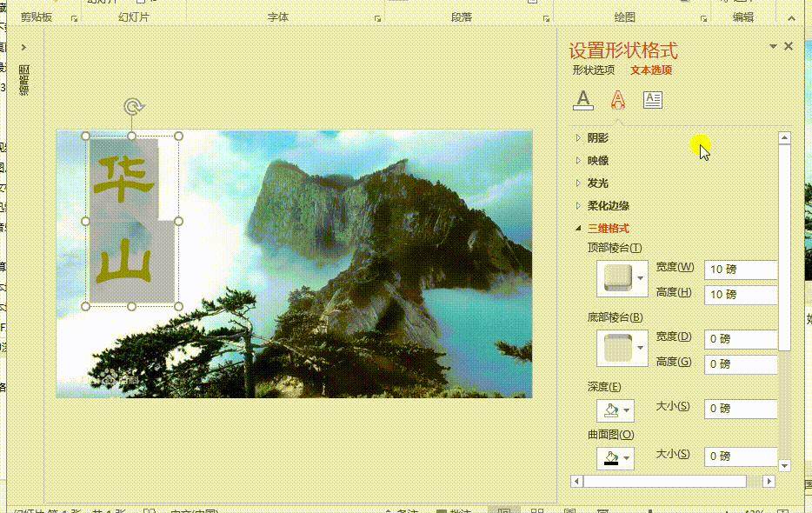Viewport: 812px width, 513px height.
Task: Expand the 缩略图 thumbnail pane arrow
Action: (23, 47)
